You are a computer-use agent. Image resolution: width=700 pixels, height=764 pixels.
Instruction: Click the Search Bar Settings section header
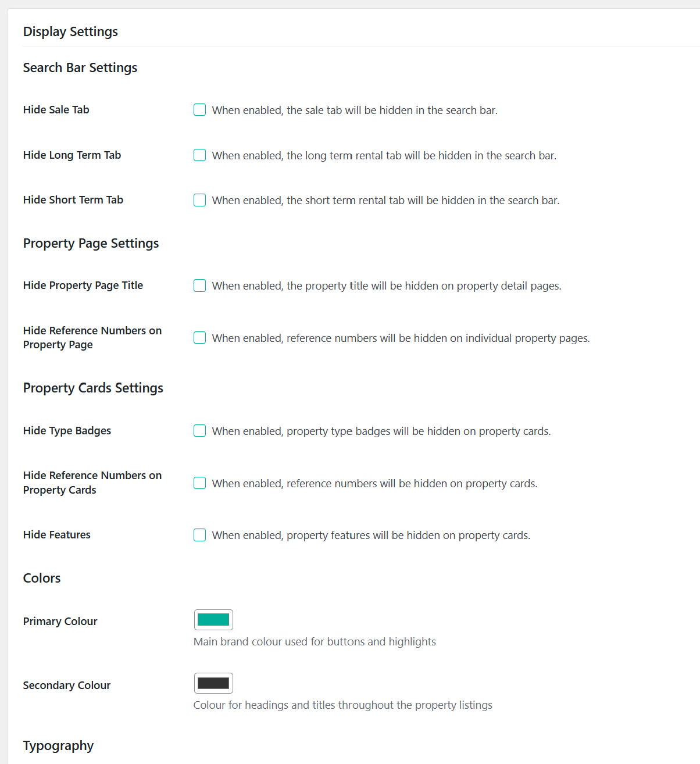[x=80, y=67]
